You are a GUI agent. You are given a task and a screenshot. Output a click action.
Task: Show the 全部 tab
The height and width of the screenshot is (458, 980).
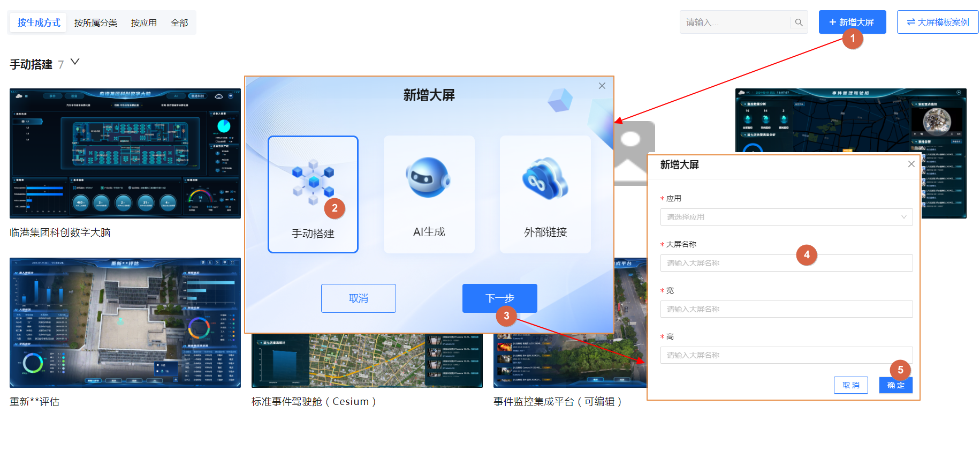pyautogui.click(x=179, y=22)
